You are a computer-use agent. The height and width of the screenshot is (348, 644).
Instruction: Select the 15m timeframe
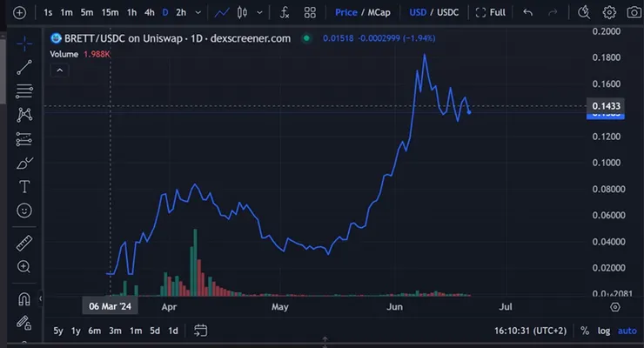[x=110, y=13]
